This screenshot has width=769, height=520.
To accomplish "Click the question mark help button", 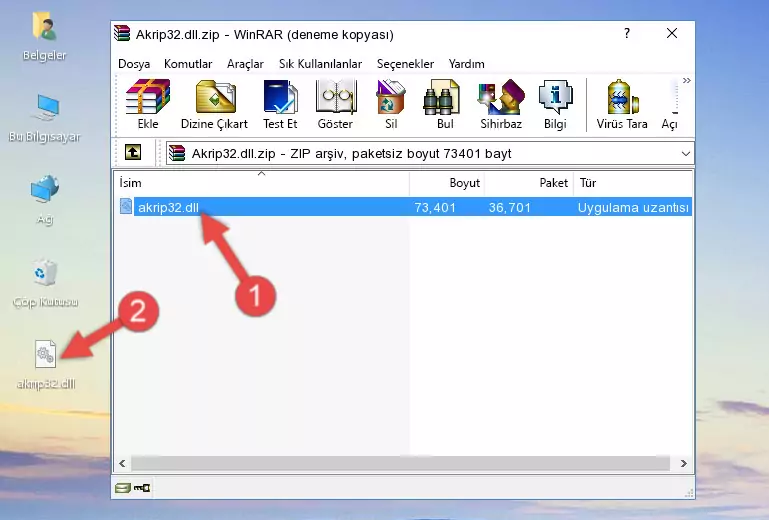I will [x=627, y=33].
